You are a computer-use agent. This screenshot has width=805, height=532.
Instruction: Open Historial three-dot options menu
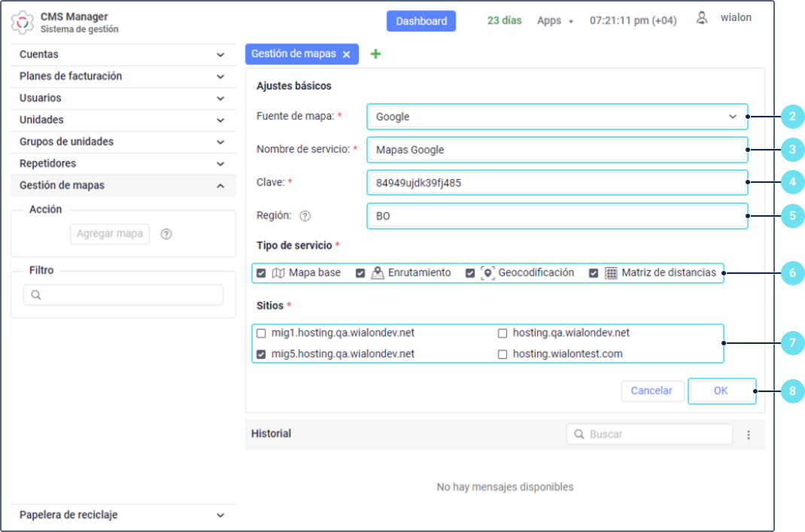pos(749,435)
